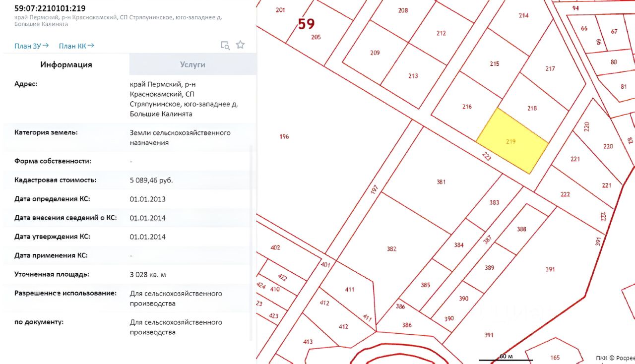Click the date in the Дата внесения сведений row

[148, 218]
